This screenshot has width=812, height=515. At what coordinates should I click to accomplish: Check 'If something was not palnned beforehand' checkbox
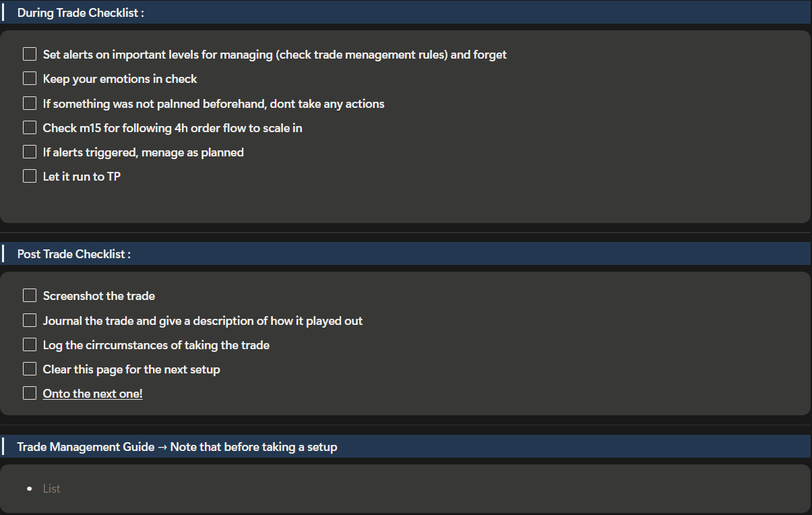click(30, 103)
